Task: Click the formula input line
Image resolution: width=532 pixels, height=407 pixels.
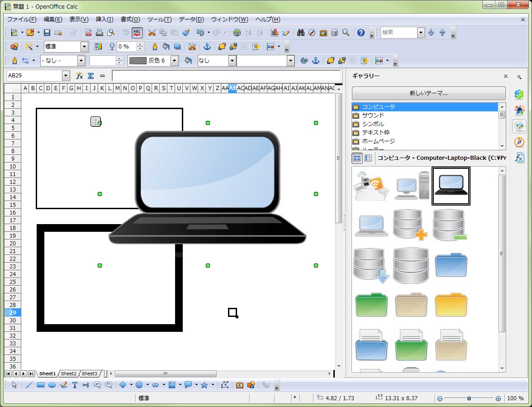Action: [226, 76]
